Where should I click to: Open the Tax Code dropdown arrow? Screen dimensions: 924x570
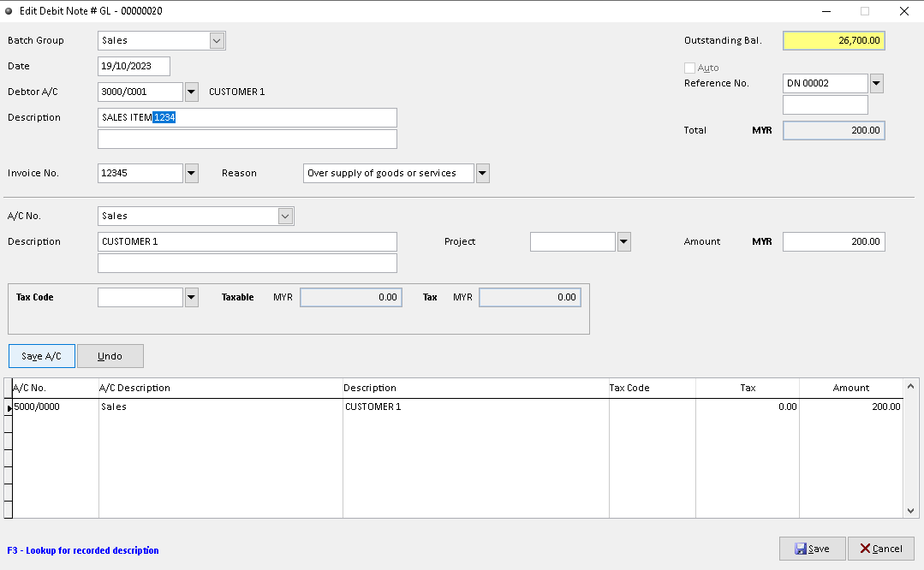192,297
